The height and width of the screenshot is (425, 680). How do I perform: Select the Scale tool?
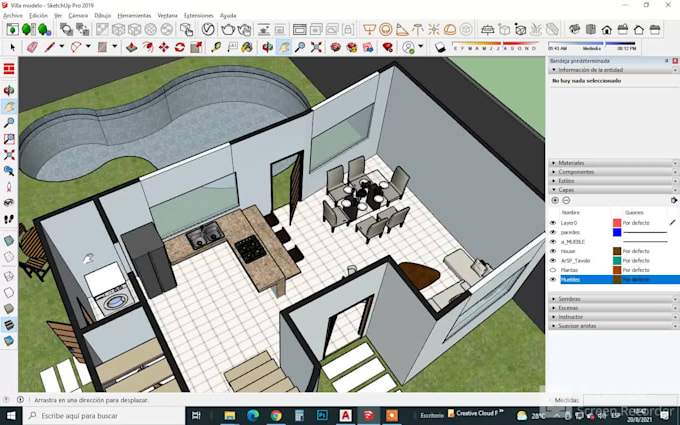point(196,47)
